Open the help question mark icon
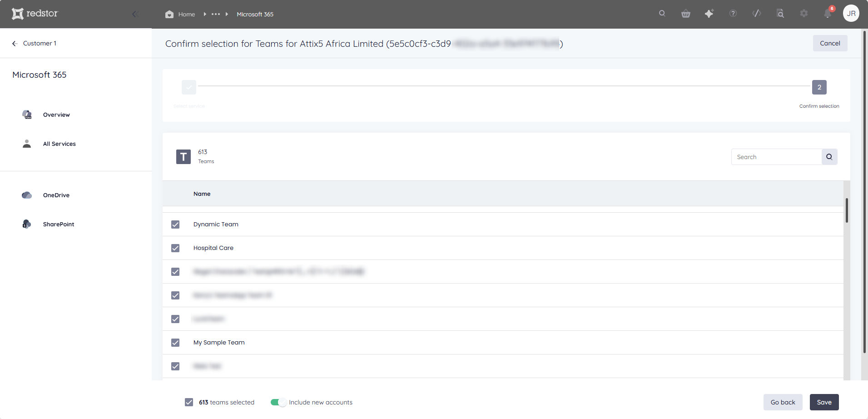Image resolution: width=868 pixels, height=419 pixels. 733,14
